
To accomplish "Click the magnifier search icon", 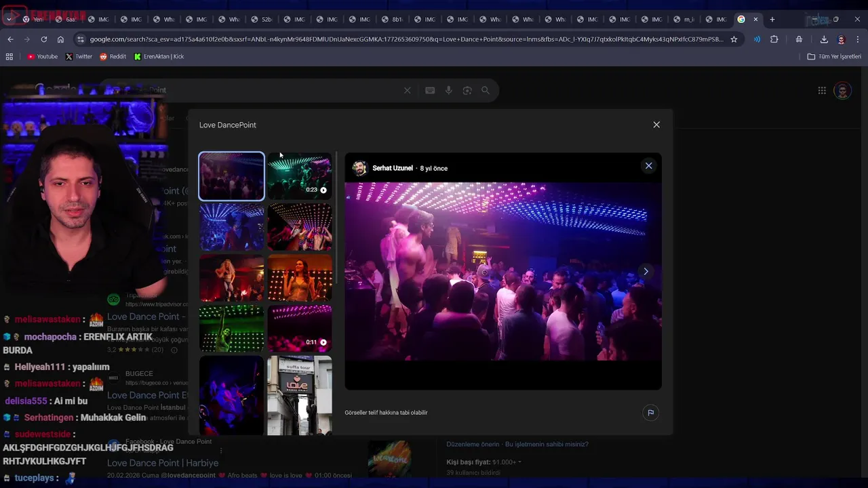I will tap(486, 90).
